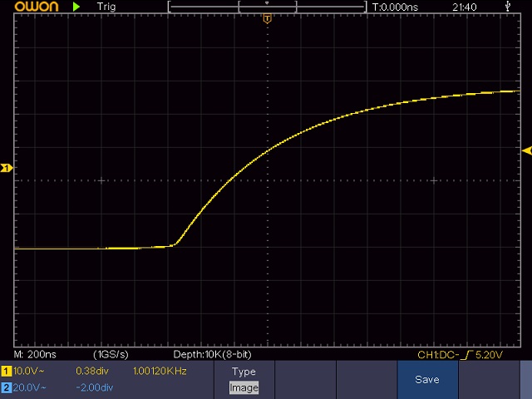Image resolution: width=532 pixels, height=399 pixels.
Task: Select the highlighted Image type value
Action: click(244, 387)
